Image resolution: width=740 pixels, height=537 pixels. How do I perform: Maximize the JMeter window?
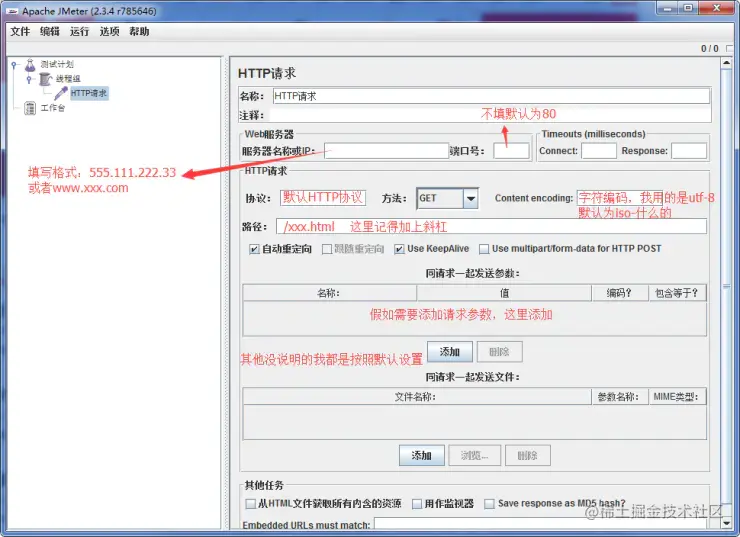[x=688, y=8]
